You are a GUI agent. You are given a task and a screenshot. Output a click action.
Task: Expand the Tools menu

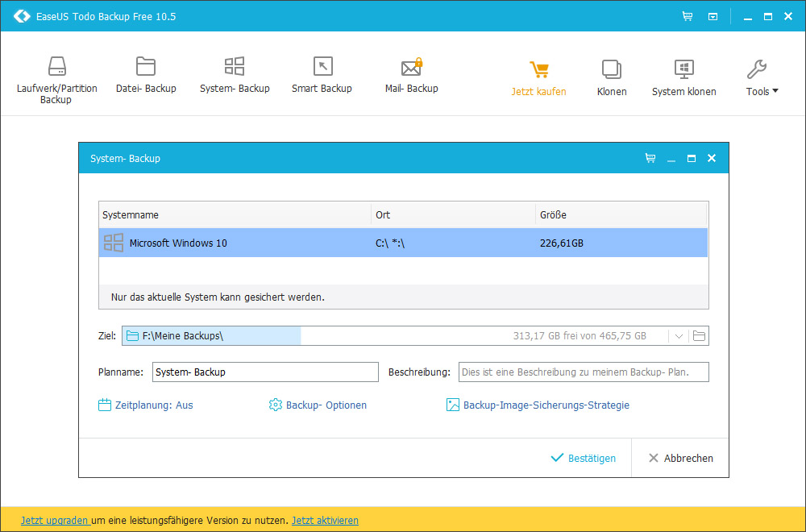[x=762, y=78]
